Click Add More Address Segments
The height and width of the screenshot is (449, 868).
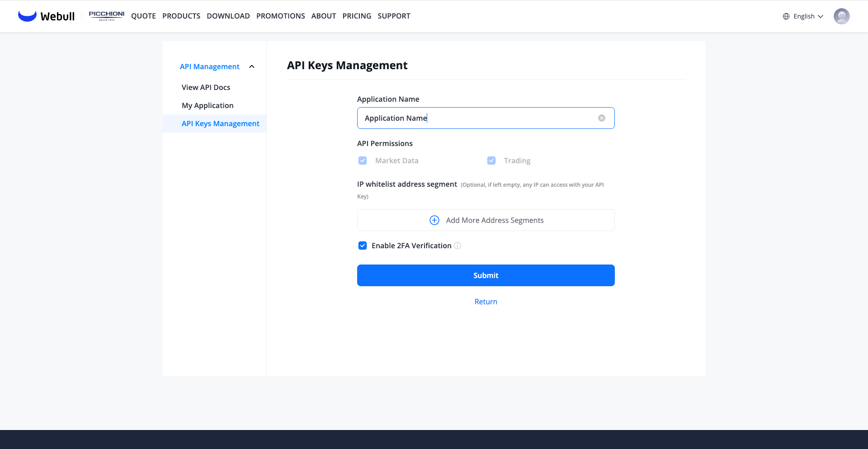[x=486, y=220]
